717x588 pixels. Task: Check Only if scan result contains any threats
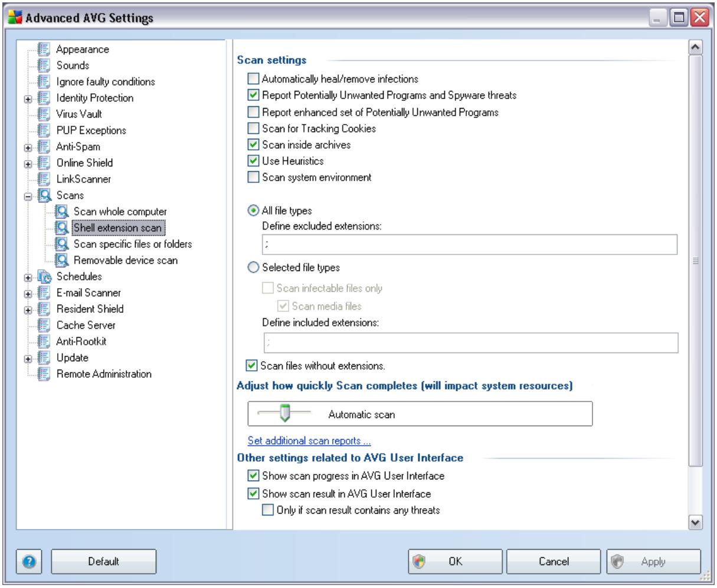(267, 510)
